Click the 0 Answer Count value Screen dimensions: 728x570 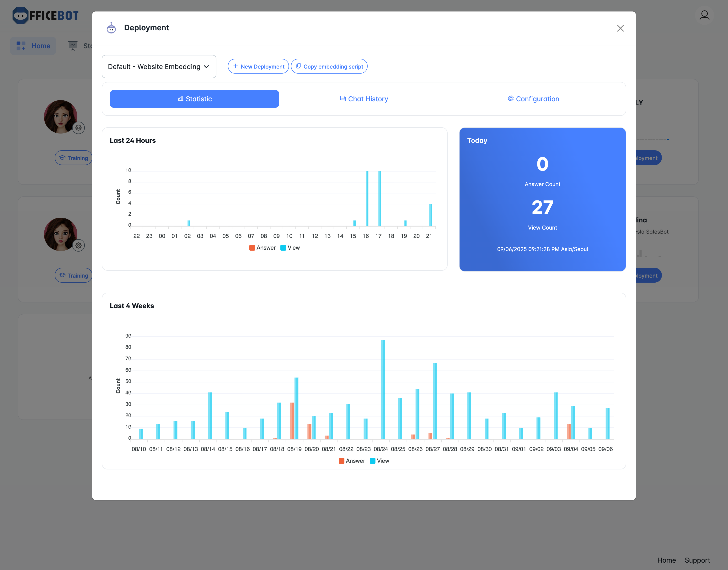click(542, 164)
